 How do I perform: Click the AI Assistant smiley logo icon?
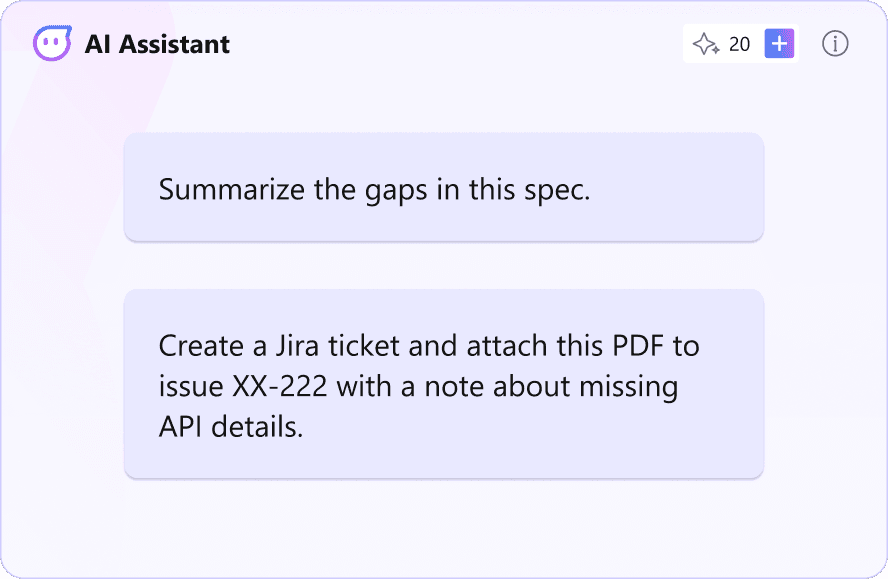coord(52,44)
